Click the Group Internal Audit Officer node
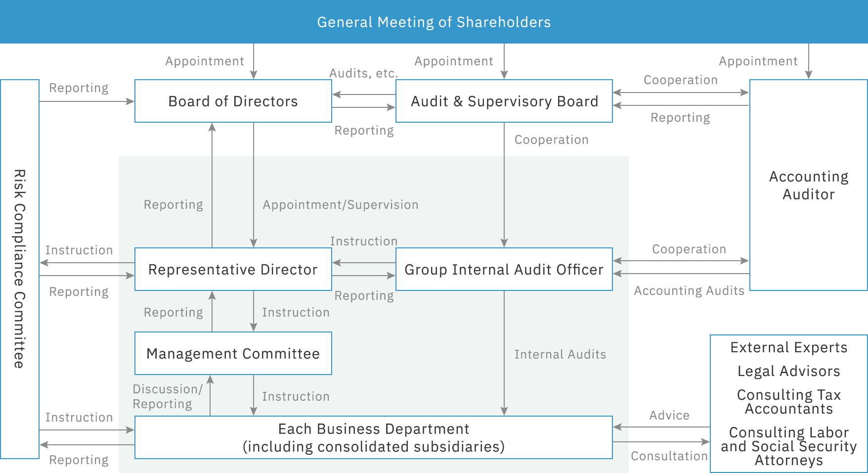Screen dimensions: 868x473 pyautogui.click(x=504, y=269)
